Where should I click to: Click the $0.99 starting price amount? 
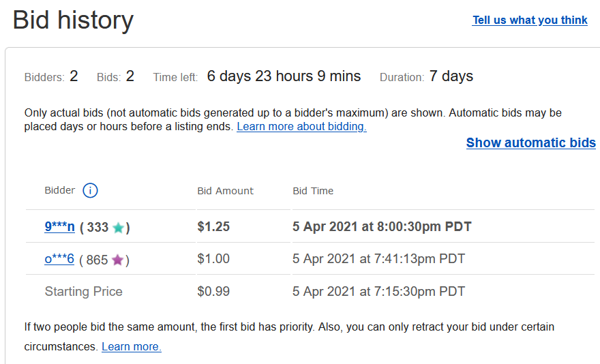[213, 292]
